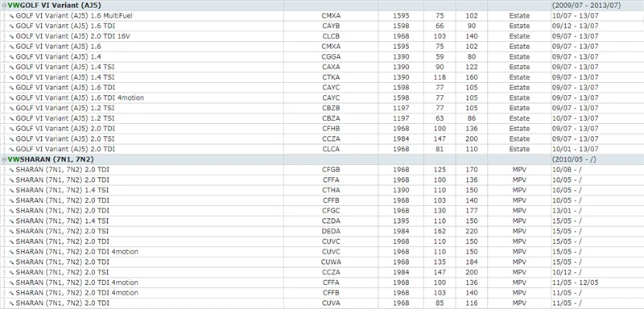Click engine code CTHA

tap(331, 190)
